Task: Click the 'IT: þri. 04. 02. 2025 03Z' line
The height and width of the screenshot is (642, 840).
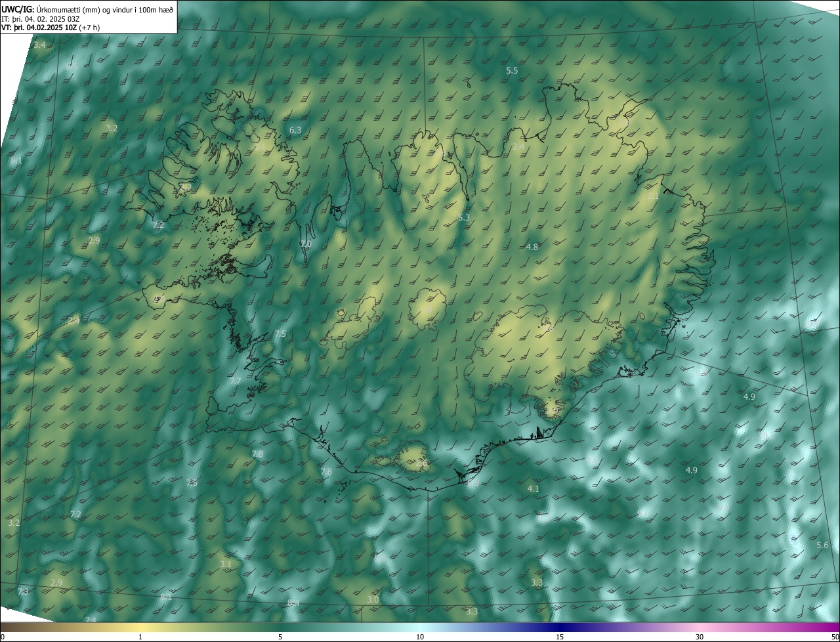Action: [40, 18]
